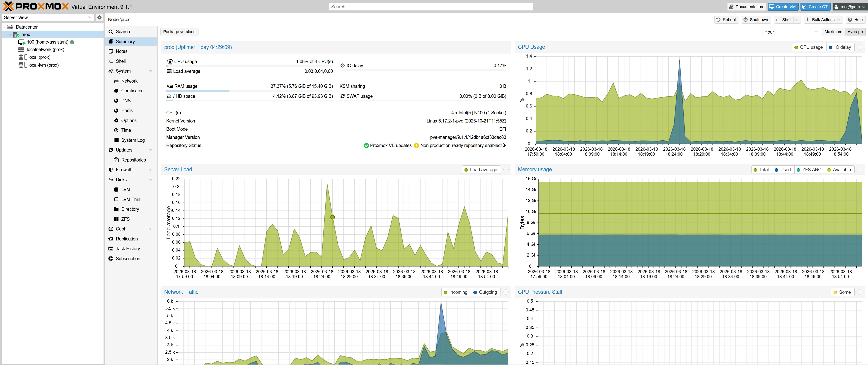The image size is (868, 365).
Task: Click the Repositories files icon
Action: pyautogui.click(x=116, y=160)
